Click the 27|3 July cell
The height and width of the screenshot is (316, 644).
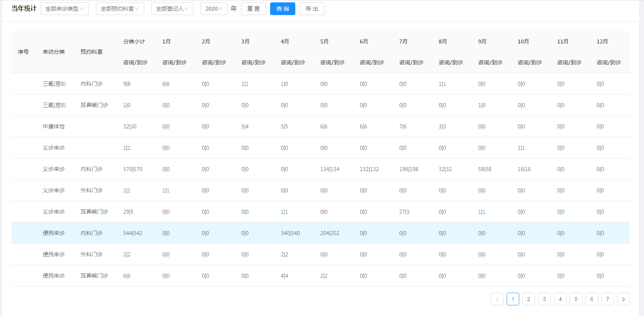point(404,212)
